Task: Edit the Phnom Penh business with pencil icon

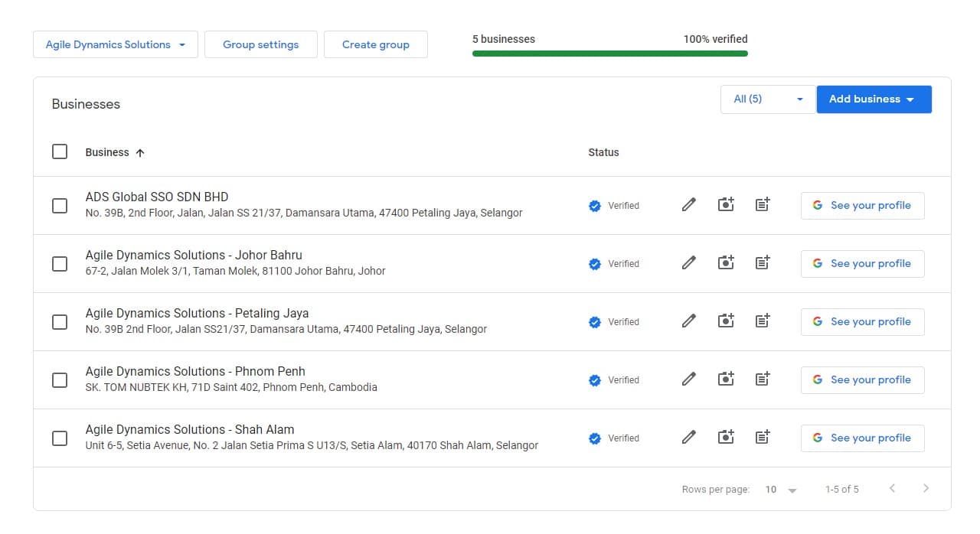Action: coord(689,379)
